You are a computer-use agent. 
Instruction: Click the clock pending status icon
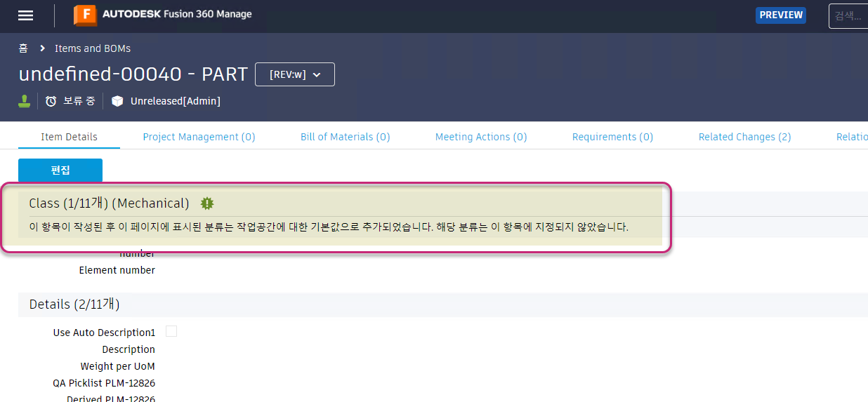point(51,101)
